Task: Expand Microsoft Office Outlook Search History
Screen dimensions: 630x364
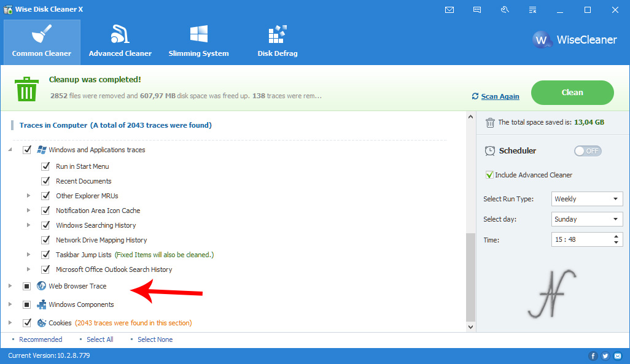Action: pyautogui.click(x=28, y=269)
